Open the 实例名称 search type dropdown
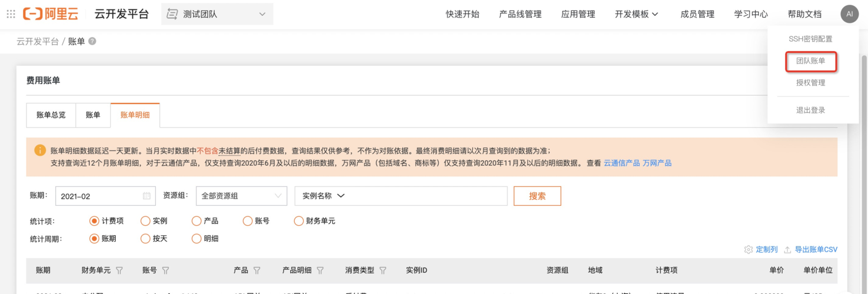Viewport: 868px width, 294px height. (x=323, y=196)
